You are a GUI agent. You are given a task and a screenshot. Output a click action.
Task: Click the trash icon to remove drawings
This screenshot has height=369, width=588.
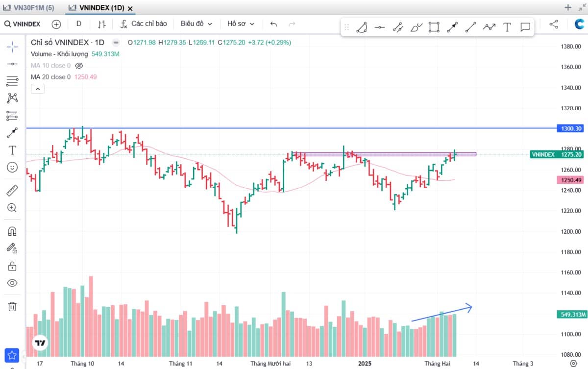point(12,307)
